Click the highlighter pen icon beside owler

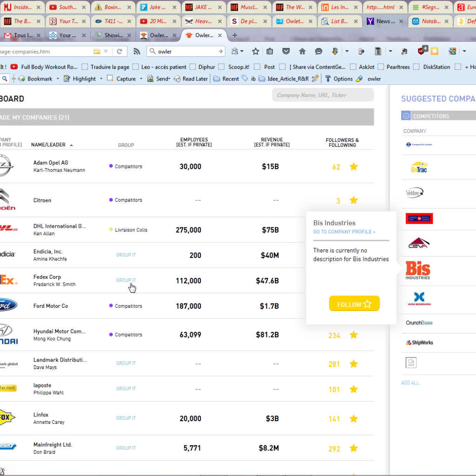(x=359, y=79)
